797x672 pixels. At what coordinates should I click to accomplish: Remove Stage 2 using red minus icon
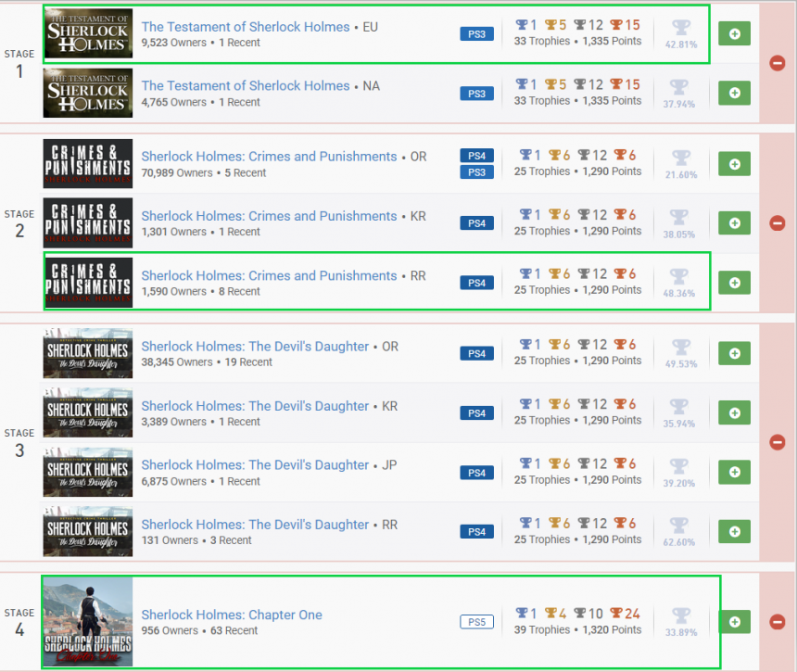pyautogui.click(x=777, y=223)
